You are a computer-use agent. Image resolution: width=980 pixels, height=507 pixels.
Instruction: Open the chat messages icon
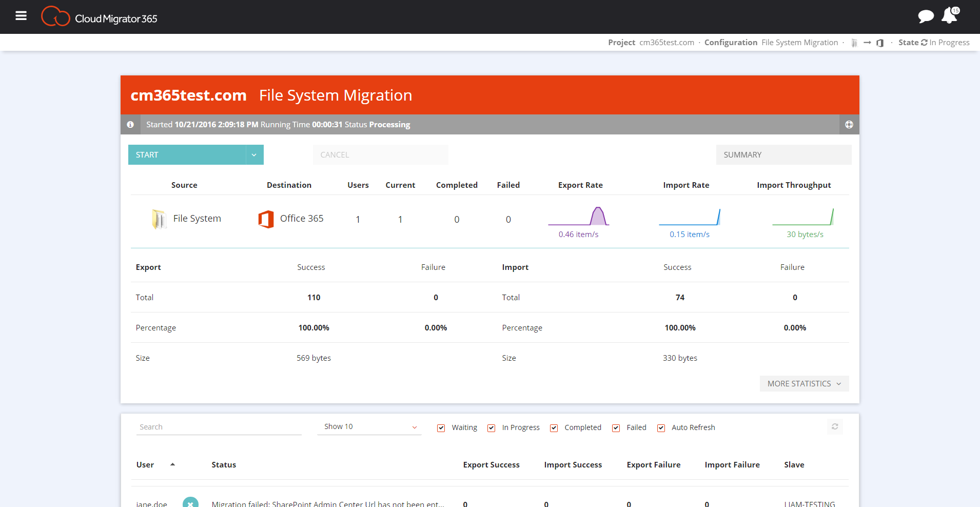point(925,16)
